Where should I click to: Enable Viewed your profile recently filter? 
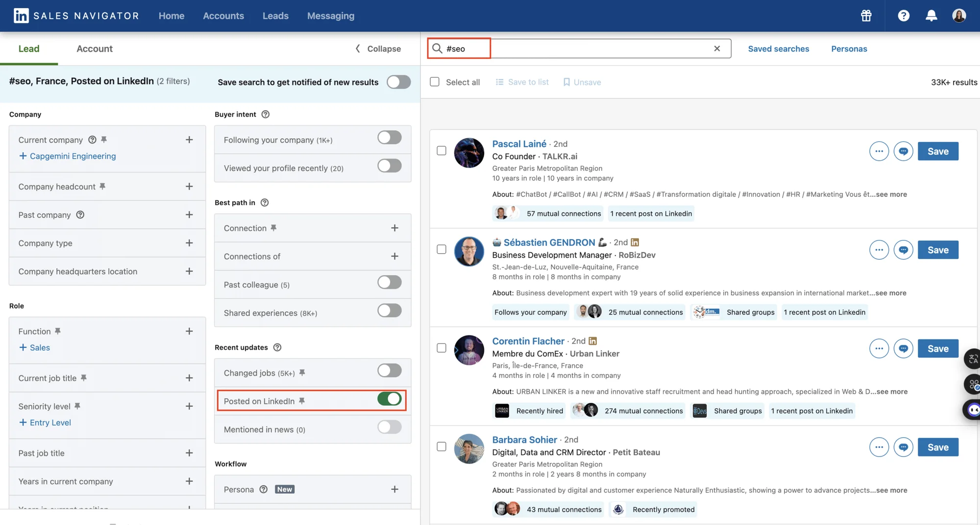point(390,166)
